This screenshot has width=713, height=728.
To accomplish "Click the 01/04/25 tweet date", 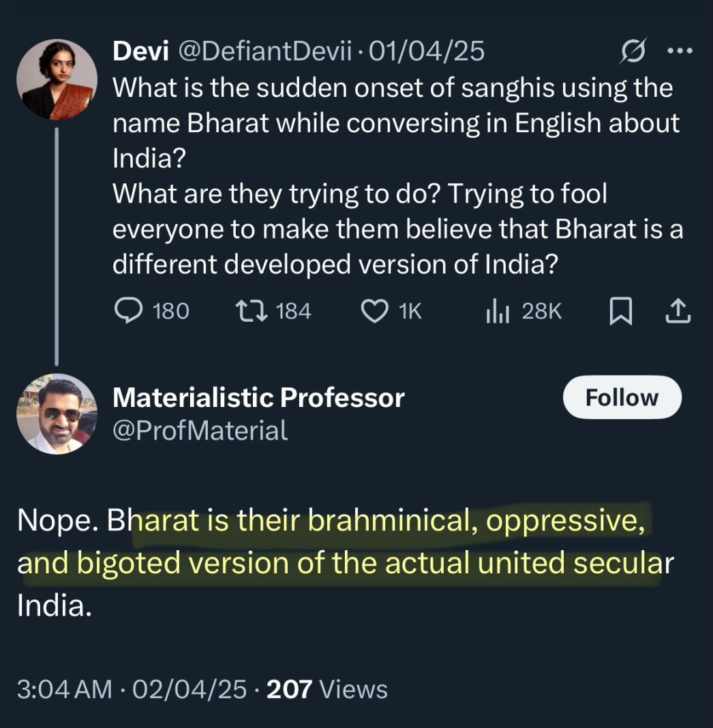I will (x=427, y=52).
